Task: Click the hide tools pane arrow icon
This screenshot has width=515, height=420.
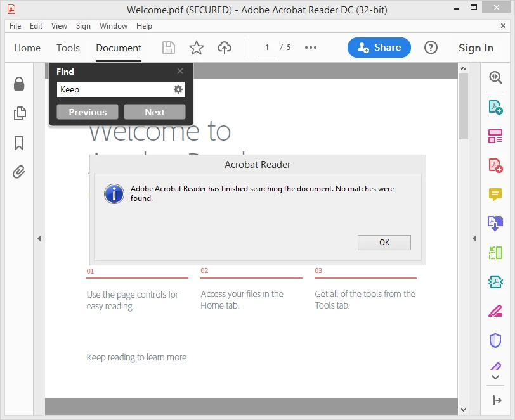Action: click(x=497, y=400)
